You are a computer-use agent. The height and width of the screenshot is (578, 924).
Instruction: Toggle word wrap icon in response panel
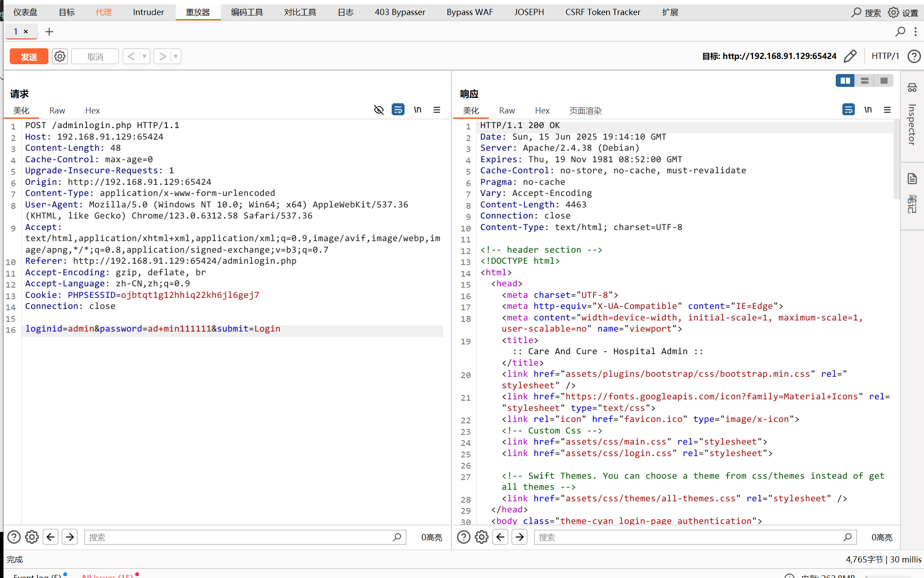point(849,109)
